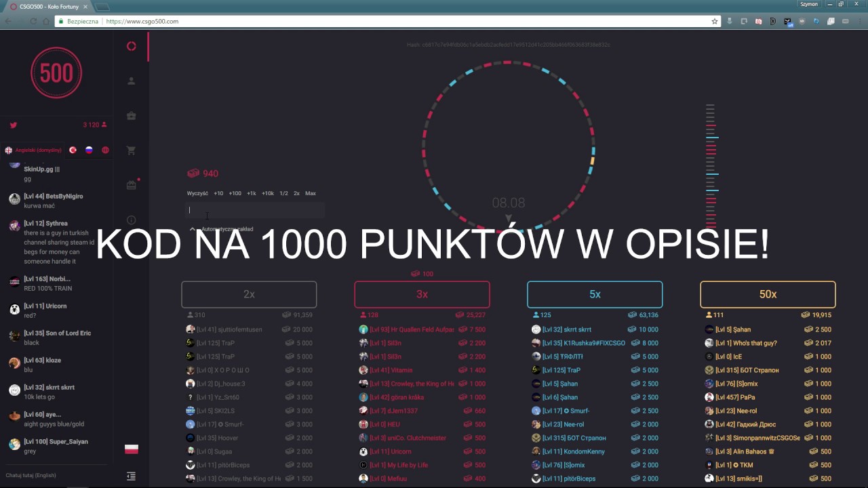
Task: Click the red sidebar scrollbar indicator
Action: [148, 47]
